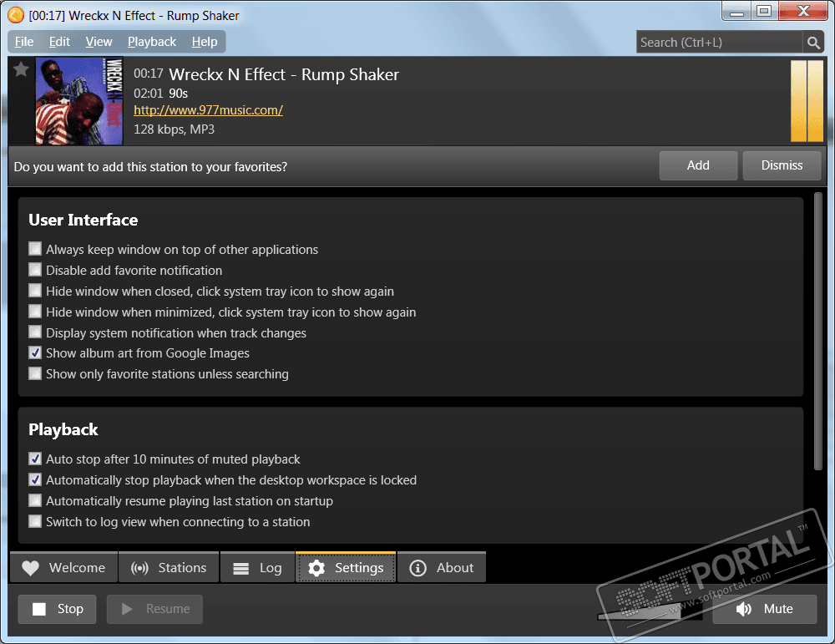
Task: Select the Settings tab
Action: (x=346, y=567)
